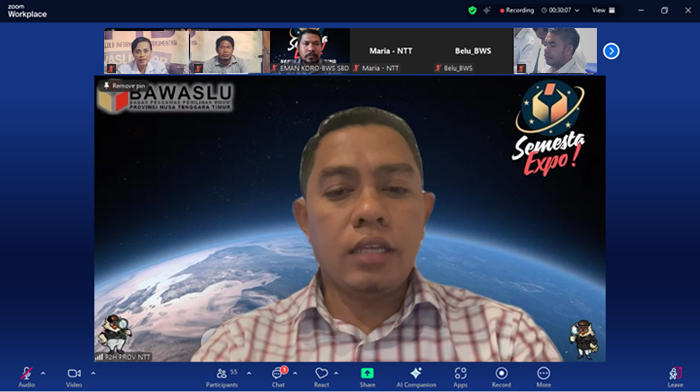This screenshot has width=700, height=392.
Task: Open the React emoji menu
Action: tap(321, 377)
